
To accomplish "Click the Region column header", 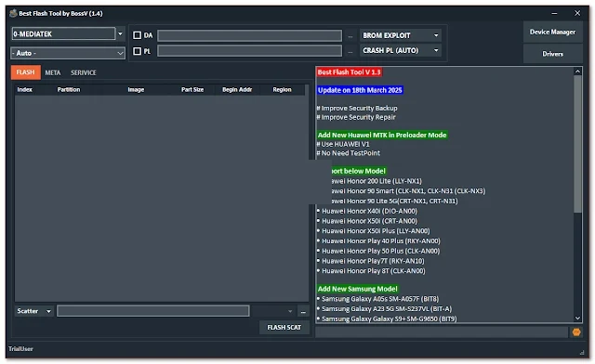I will pyautogui.click(x=282, y=90).
